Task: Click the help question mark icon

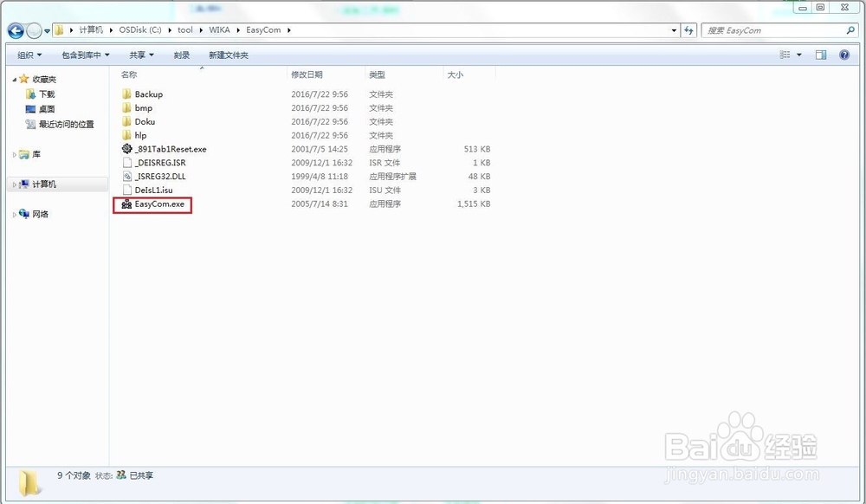Action: (x=843, y=55)
